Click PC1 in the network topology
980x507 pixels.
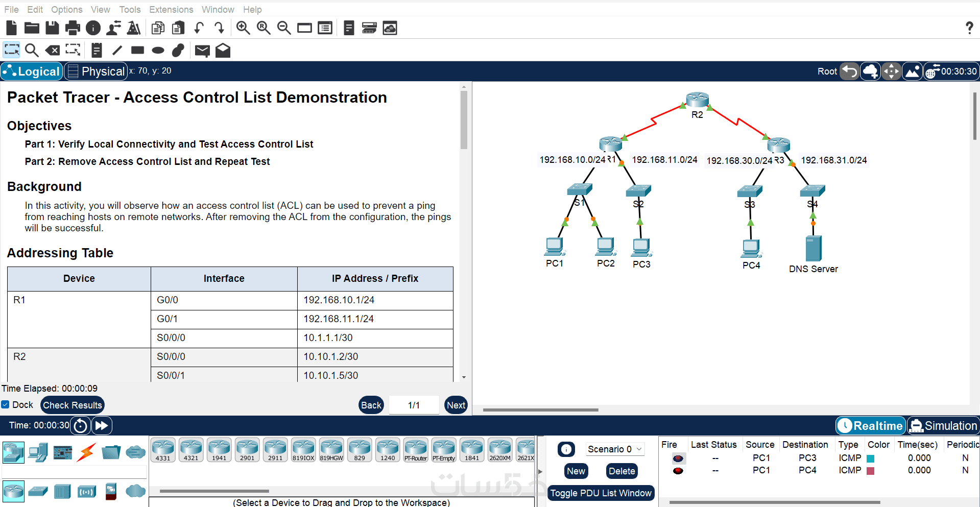click(555, 247)
